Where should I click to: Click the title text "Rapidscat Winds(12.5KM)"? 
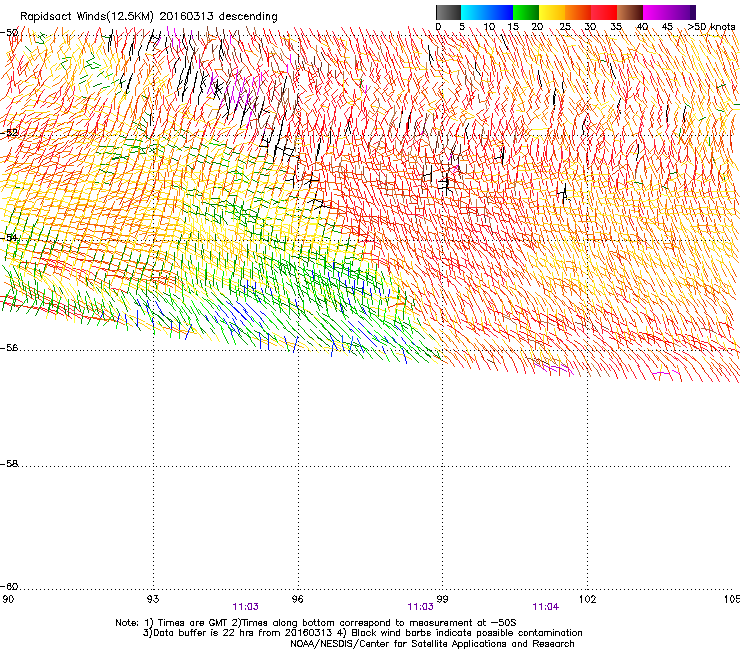pyautogui.click(x=87, y=17)
